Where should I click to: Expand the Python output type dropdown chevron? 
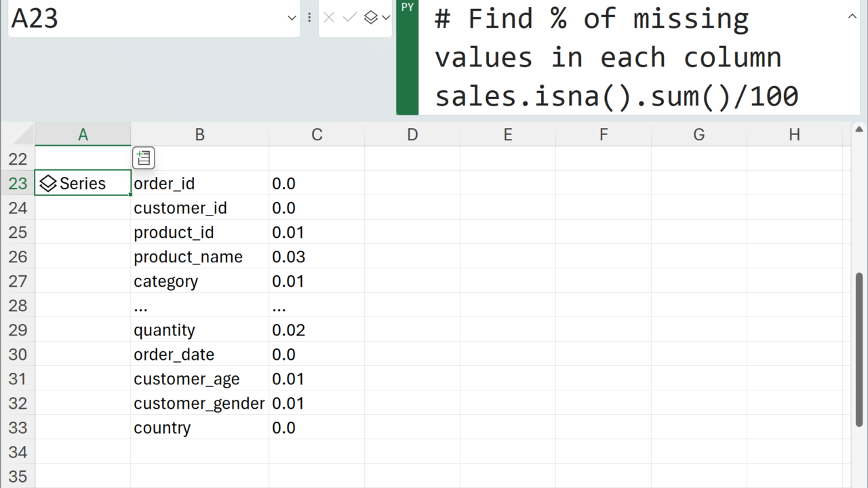[x=386, y=18]
